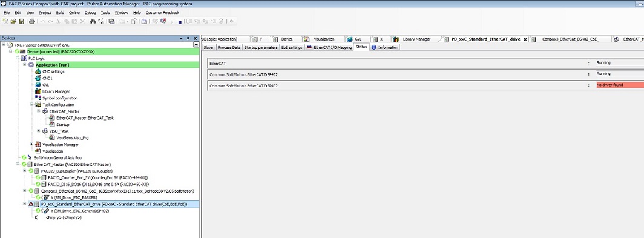Click the Symbol configuration icon in tree

[38, 98]
